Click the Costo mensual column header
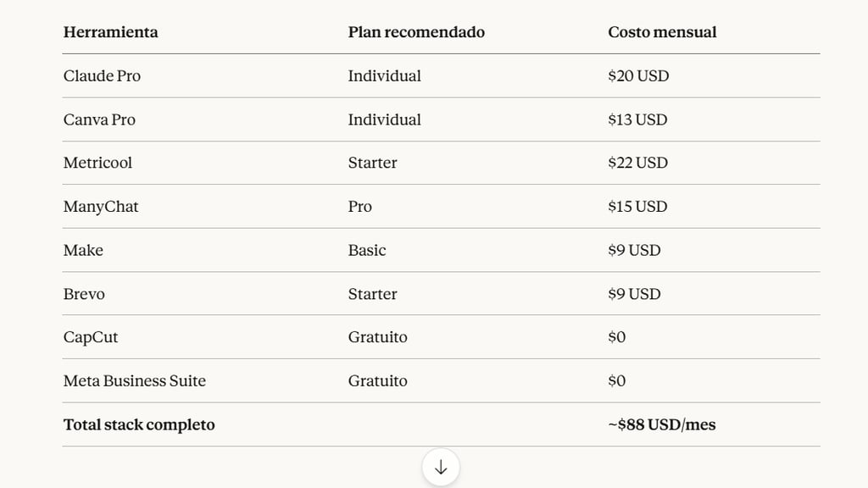 pyautogui.click(x=662, y=32)
